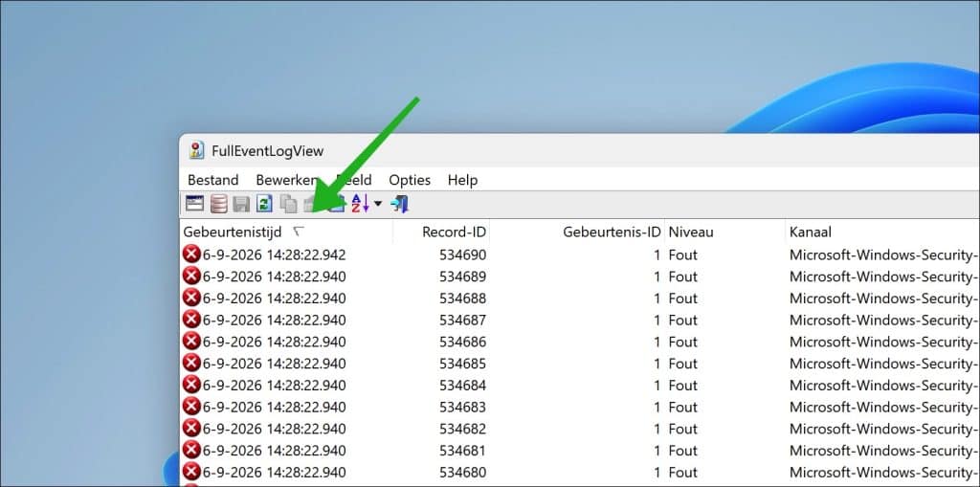980x487 pixels.
Task: Sort by the Kanaal column header
Action: pyautogui.click(x=882, y=232)
